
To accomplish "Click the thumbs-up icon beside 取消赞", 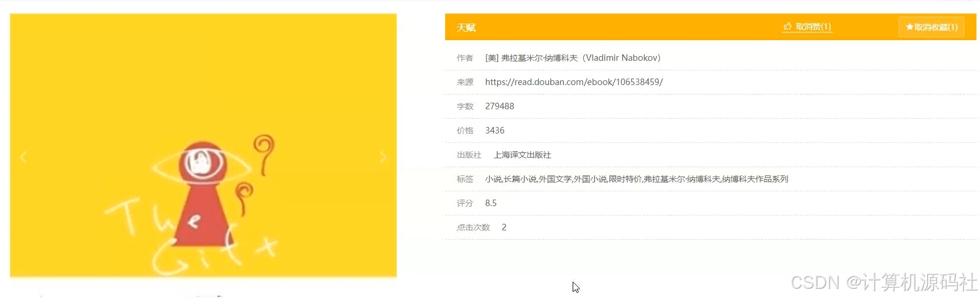I will (788, 27).
